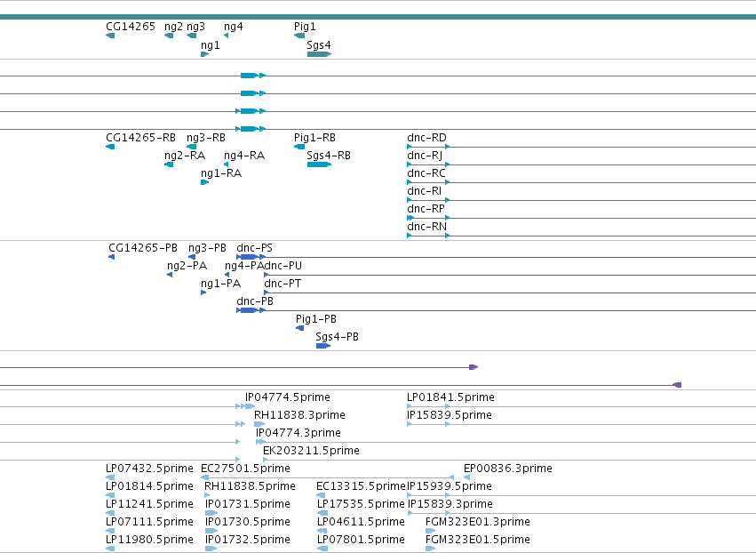Click protein label "ng3-PB"
This screenshot has height=553, width=756.
pyautogui.click(x=207, y=249)
